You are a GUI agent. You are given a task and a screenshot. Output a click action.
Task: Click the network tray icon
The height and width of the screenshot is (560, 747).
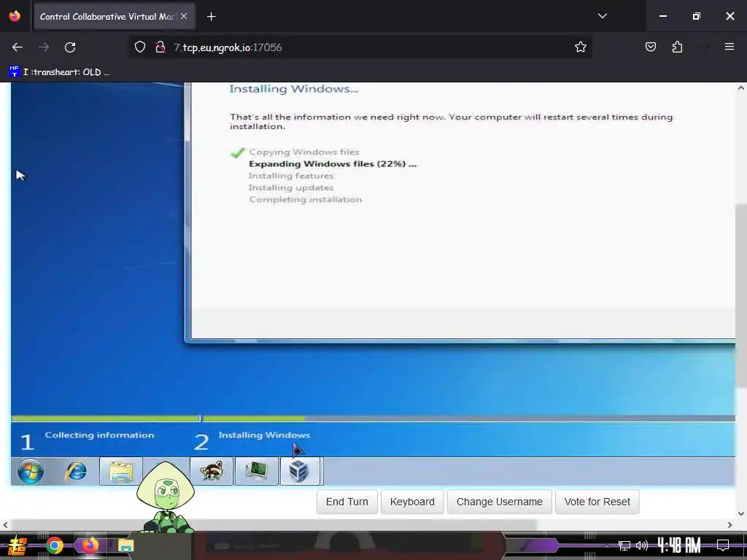(x=624, y=545)
